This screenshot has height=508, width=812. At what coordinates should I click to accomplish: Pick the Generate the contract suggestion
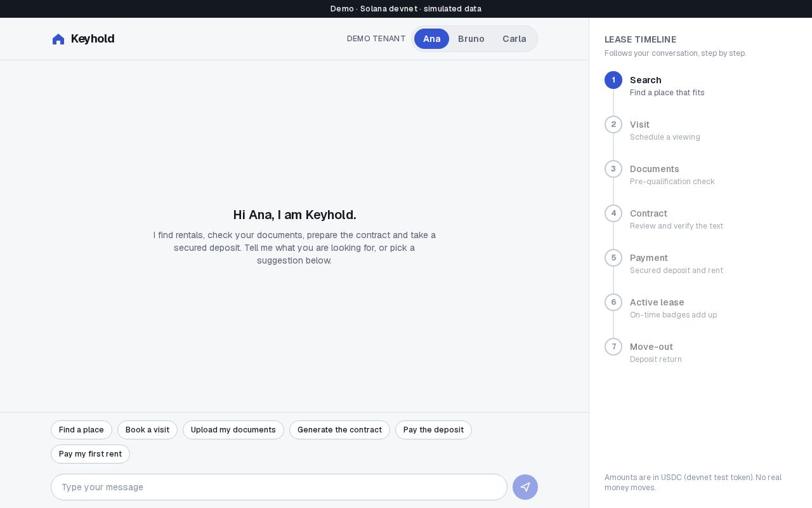339,430
